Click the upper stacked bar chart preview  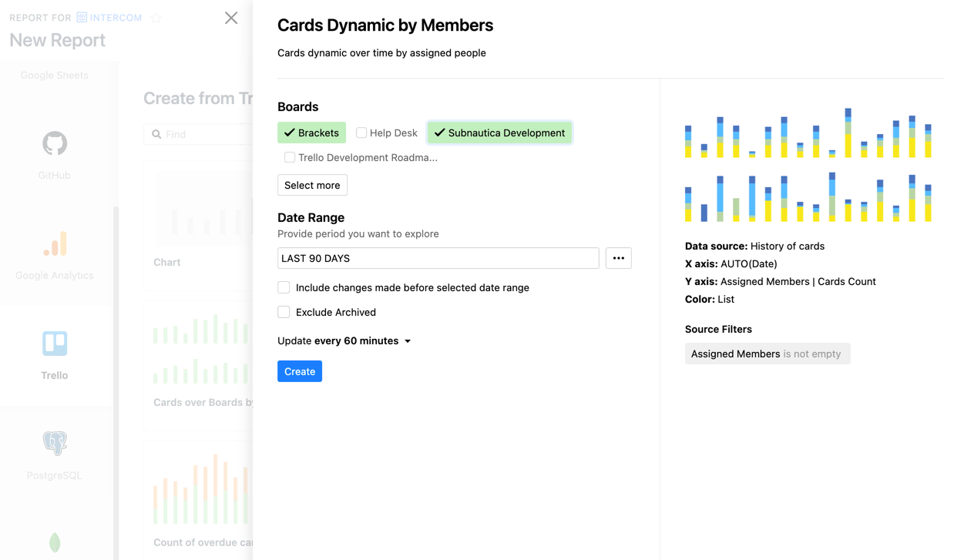coord(808,132)
